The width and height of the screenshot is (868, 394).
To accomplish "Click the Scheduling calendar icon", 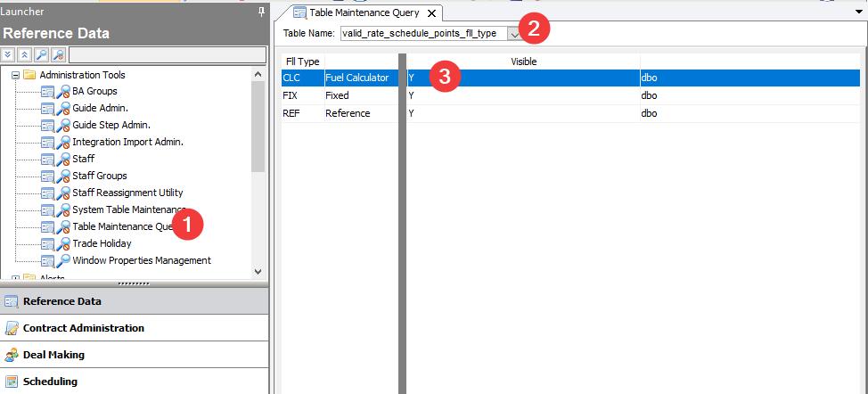I will pos(12,382).
